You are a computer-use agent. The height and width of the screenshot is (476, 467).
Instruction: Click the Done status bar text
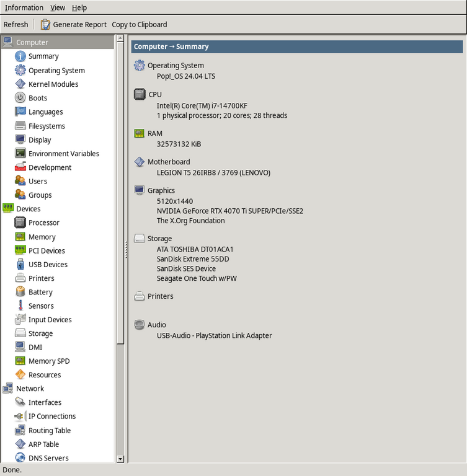(12, 470)
